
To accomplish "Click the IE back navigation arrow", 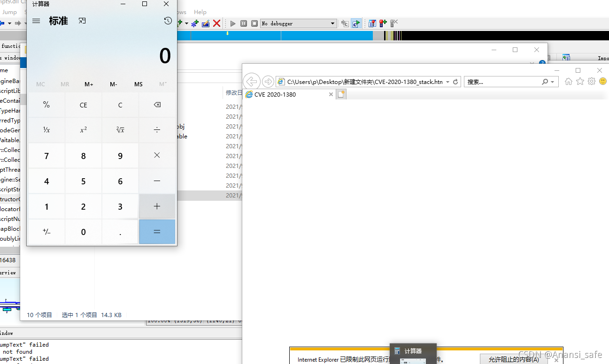I will [252, 82].
